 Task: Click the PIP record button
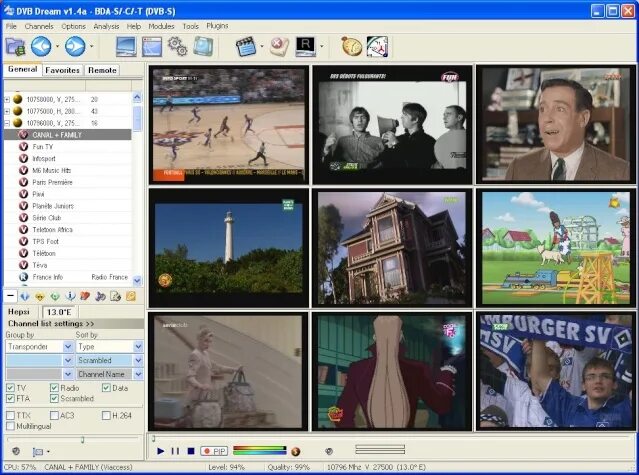[214, 451]
